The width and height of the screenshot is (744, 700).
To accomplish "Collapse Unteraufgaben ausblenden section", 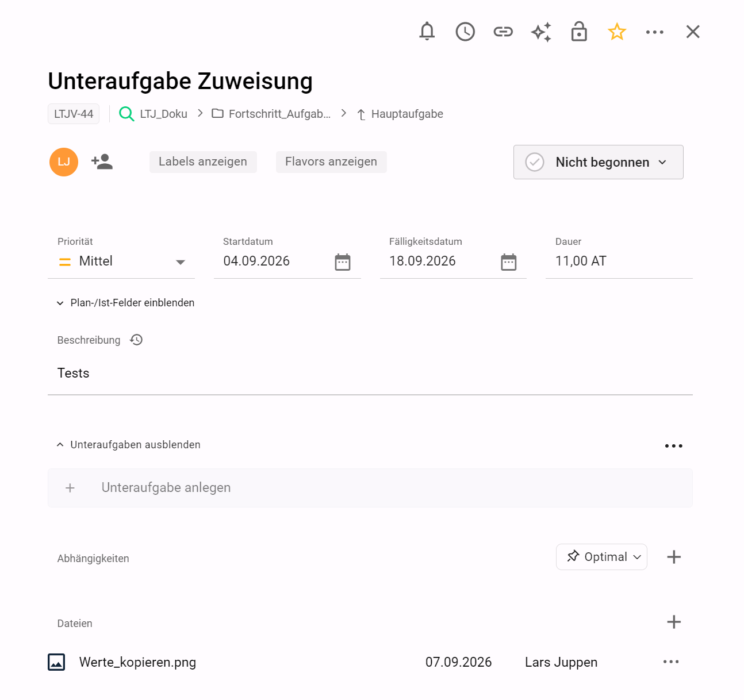I will tap(129, 445).
